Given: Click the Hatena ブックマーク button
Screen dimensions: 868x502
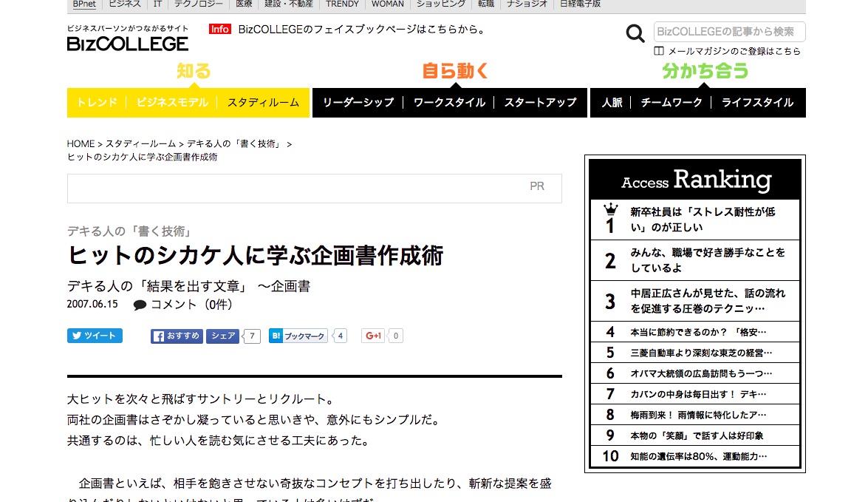Looking at the screenshot, I should (298, 336).
